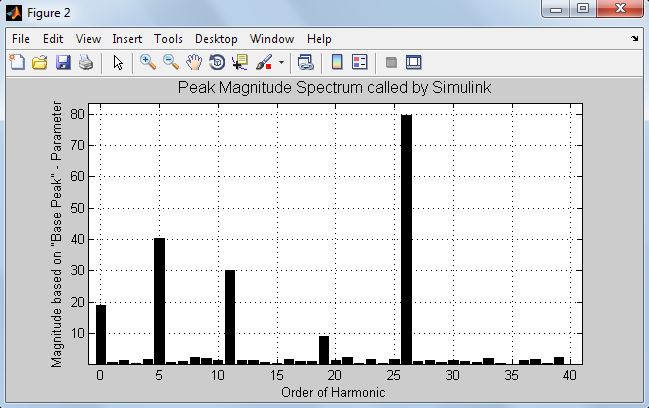Insert a colorbar using the toolbar icon

pyautogui.click(x=337, y=62)
